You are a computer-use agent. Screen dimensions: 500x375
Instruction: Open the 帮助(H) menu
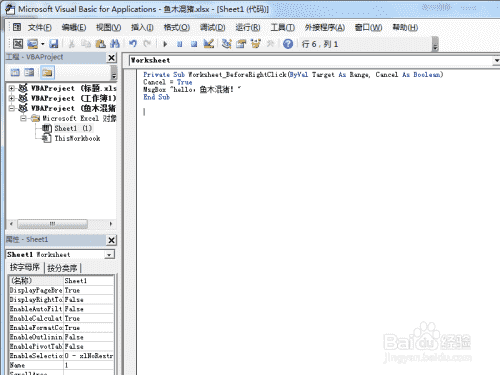point(405,27)
